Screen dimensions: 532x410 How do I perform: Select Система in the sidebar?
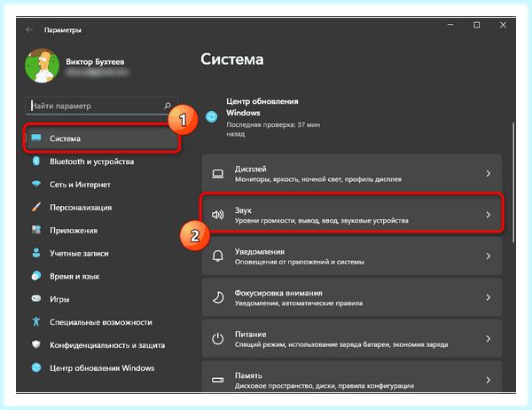102,138
